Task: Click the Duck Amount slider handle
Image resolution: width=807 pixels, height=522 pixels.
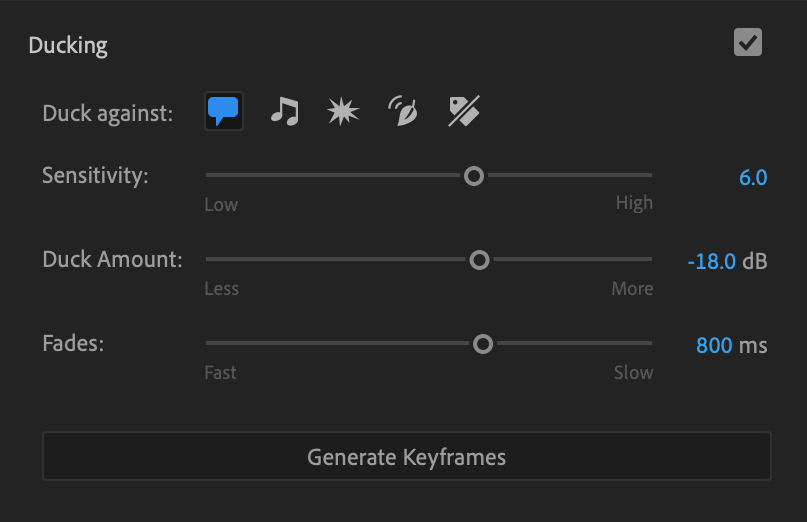Action: pos(479,260)
